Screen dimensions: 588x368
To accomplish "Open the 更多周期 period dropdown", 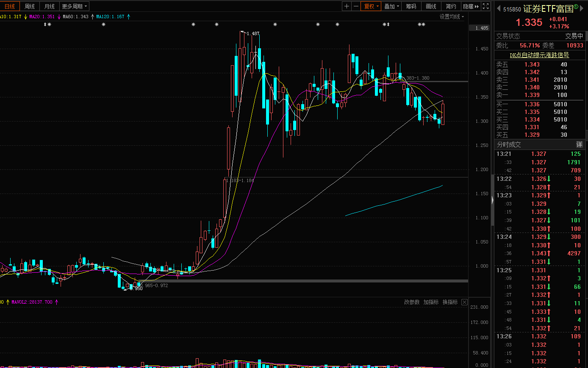I will click(x=75, y=6).
